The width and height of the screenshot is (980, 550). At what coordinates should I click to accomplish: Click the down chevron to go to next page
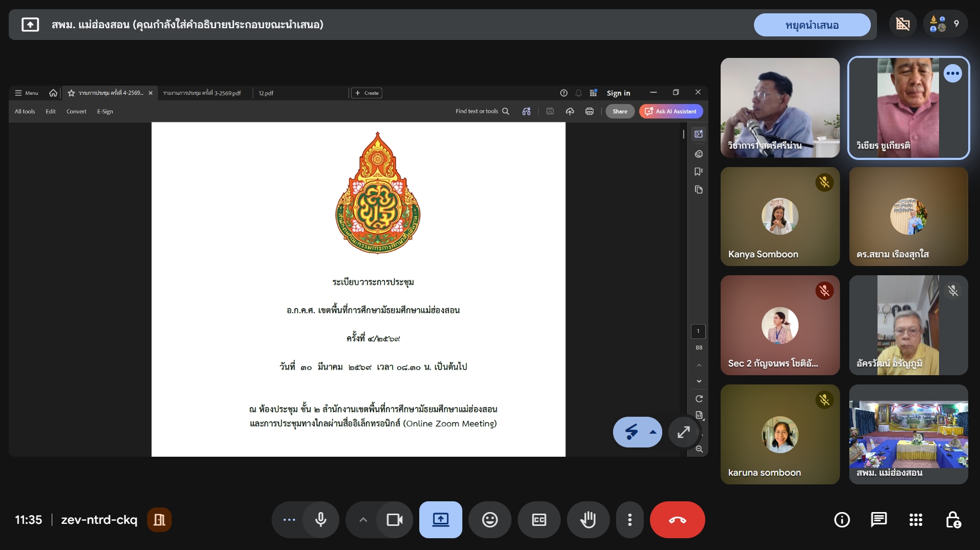(x=699, y=381)
